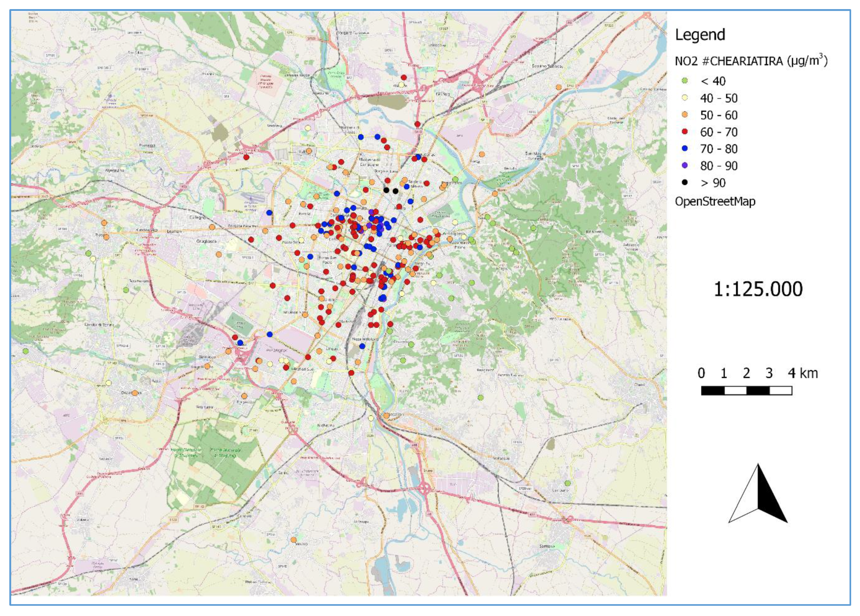Click the orange 50 - 60 legend dot

point(685,115)
